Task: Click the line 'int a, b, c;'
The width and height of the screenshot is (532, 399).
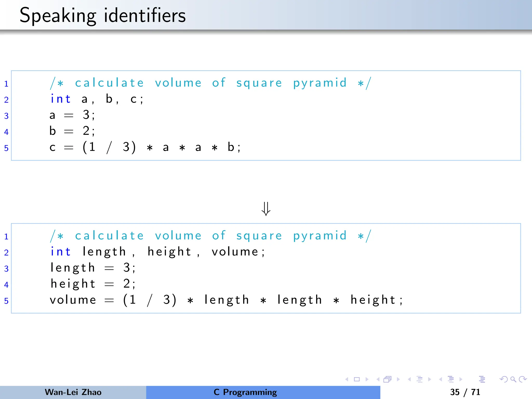Action: 97,99
